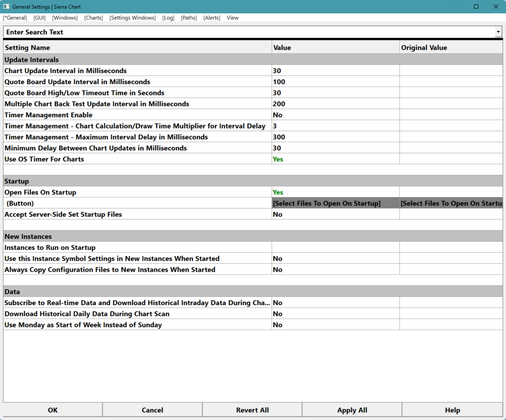The height and width of the screenshot is (420, 506).
Task: Switch to the [Alerts] settings tab
Action: click(x=212, y=18)
